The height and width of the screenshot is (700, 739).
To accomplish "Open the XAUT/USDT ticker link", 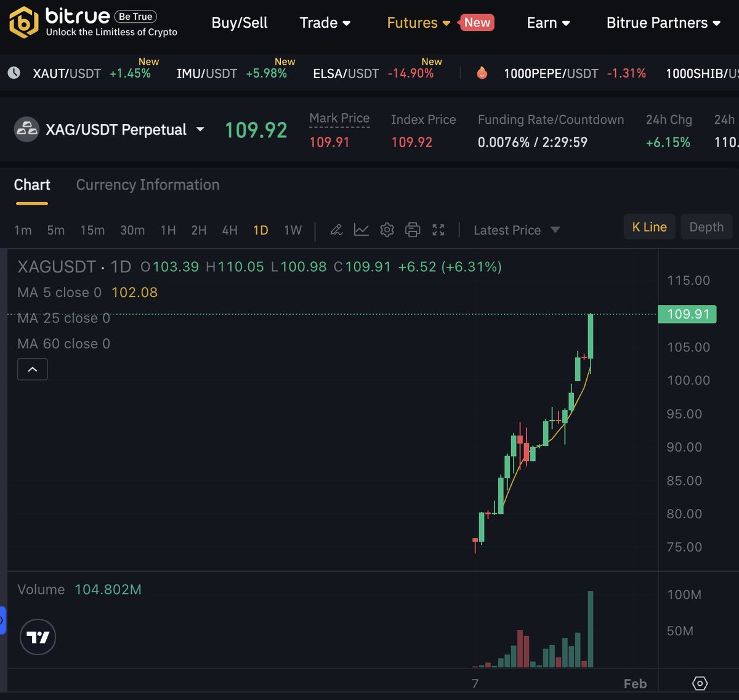I will pyautogui.click(x=67, y=73).
